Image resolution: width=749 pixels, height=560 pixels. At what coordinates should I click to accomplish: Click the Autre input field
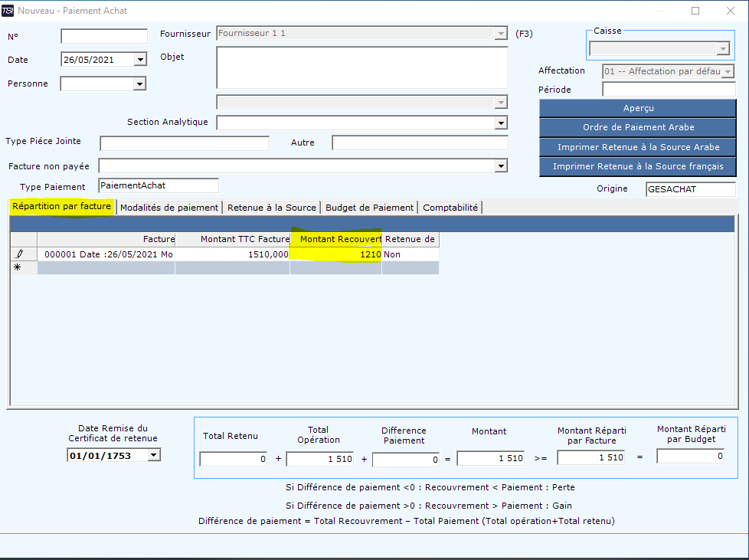pos(420,142)
